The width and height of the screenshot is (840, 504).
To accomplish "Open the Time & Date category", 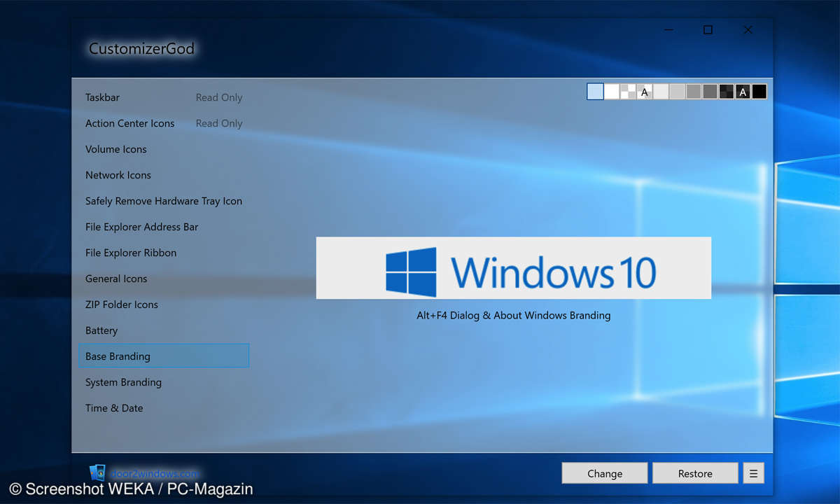I will click(164, 408).
